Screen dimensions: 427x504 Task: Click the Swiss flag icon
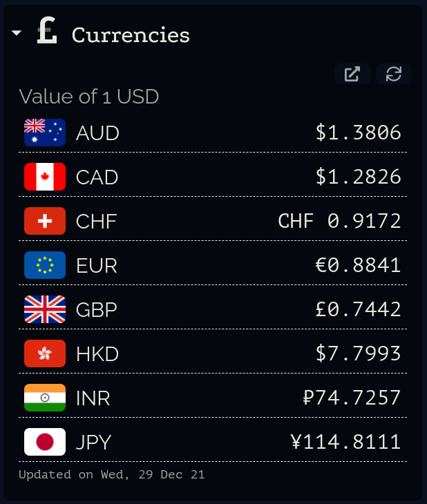(x=45, y=221)
